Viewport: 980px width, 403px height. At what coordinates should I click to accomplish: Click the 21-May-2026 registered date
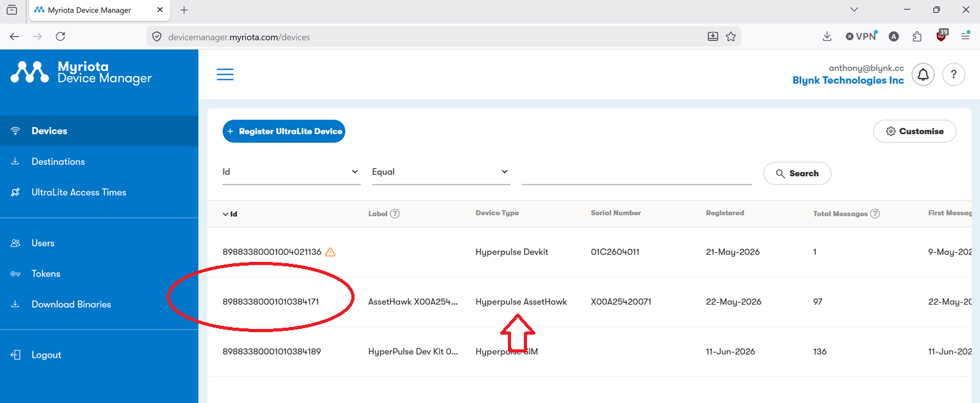(733, 252)
